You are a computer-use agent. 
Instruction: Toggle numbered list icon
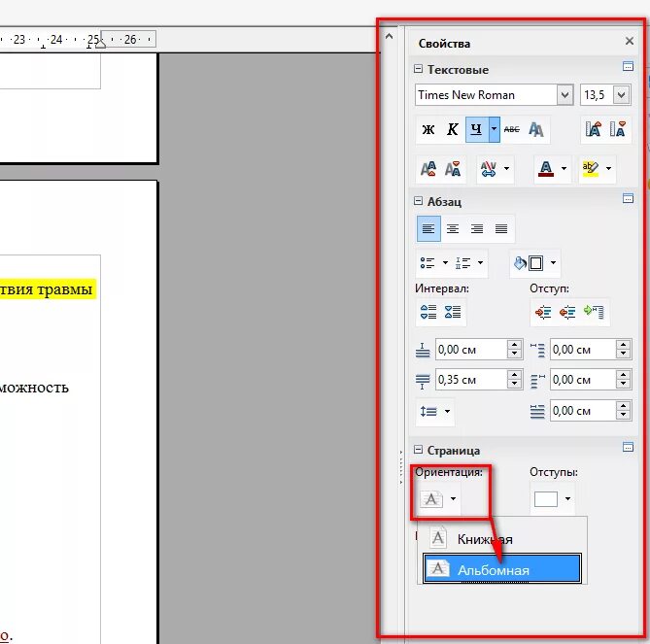(463, 262)
